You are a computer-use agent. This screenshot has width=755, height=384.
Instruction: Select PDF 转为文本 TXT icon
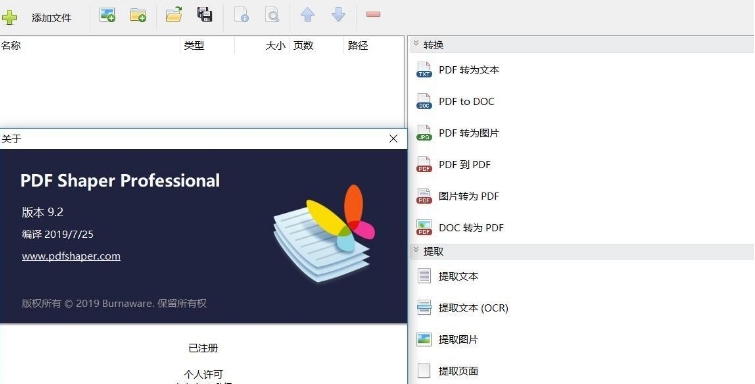pyautogui.click(x=424, y=70)
